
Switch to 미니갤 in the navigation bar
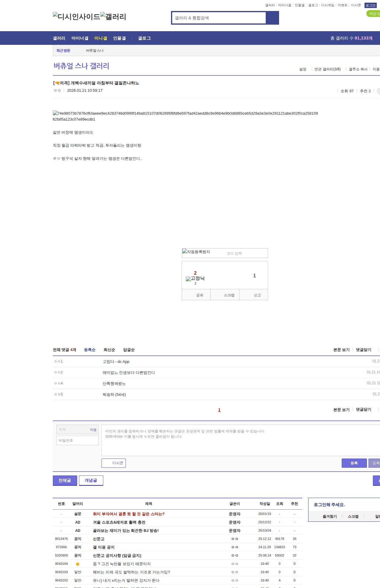click(101, 38)
